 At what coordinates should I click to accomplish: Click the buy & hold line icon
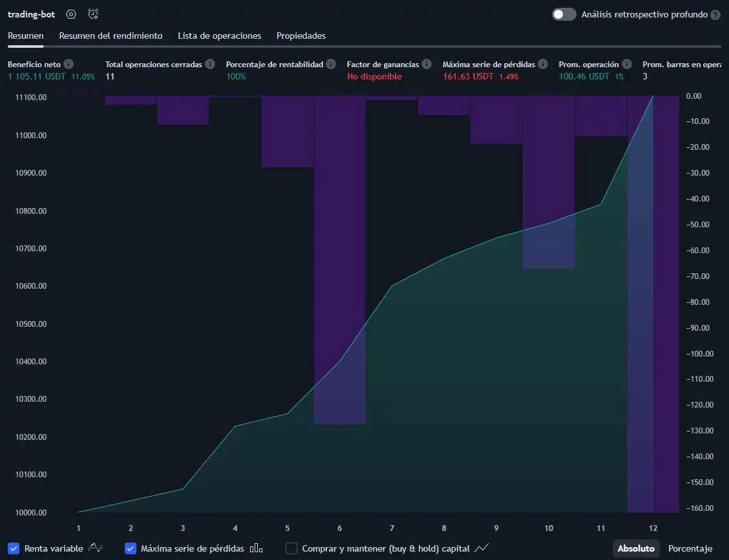(x=481, y=548)
